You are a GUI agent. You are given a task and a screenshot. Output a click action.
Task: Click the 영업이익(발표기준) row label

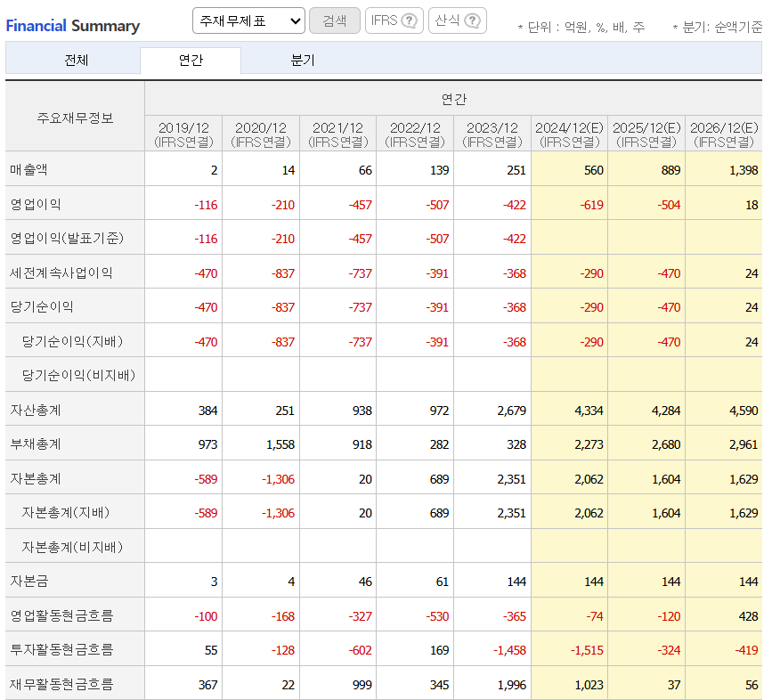pyautogui.click(x=67, y=239)
